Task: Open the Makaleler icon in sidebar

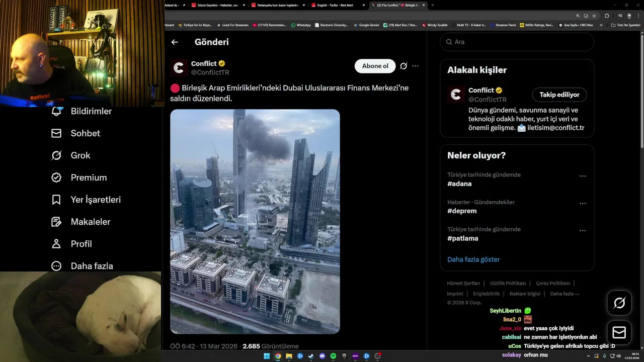Action: tap(56, 222)
